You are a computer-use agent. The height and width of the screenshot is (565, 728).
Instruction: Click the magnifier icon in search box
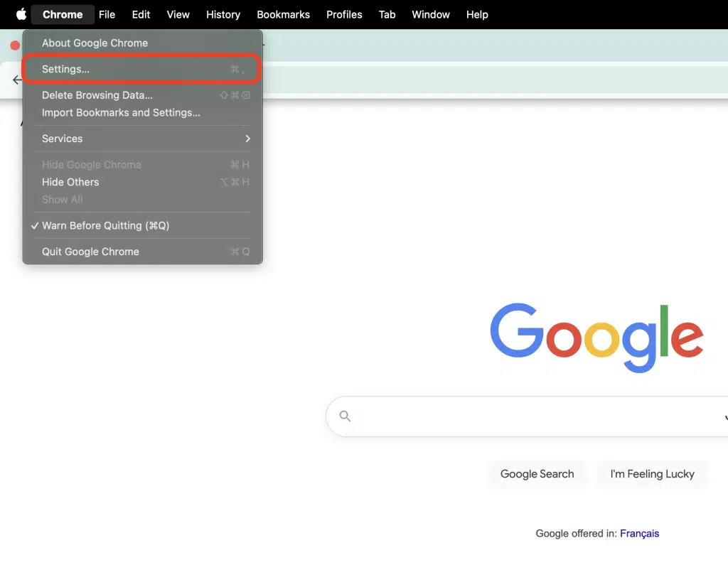[346, 416]
